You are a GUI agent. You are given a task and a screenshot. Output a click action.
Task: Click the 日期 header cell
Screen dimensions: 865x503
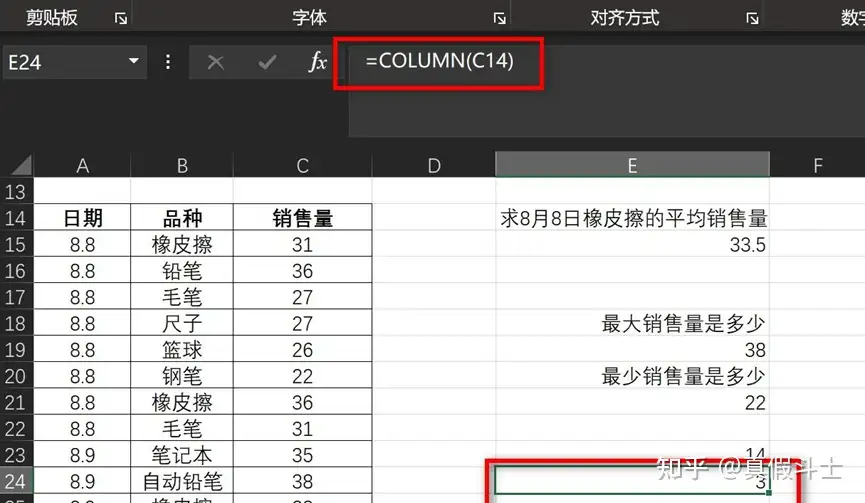click(82, 218)
